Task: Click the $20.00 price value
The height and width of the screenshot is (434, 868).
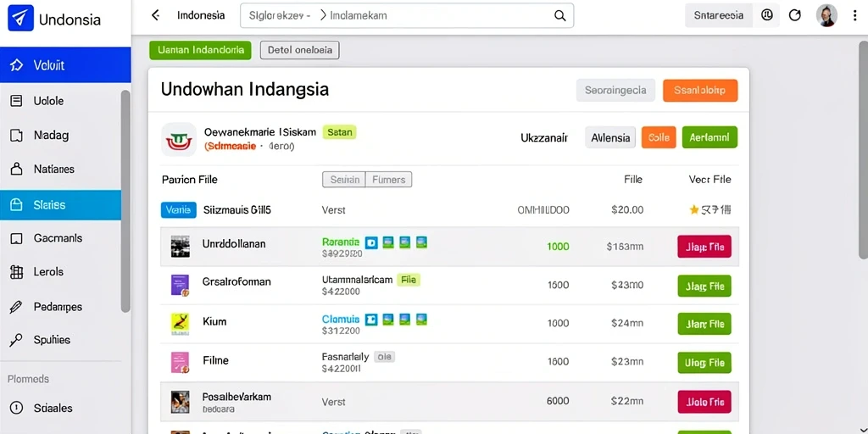Action: point(627,210)
